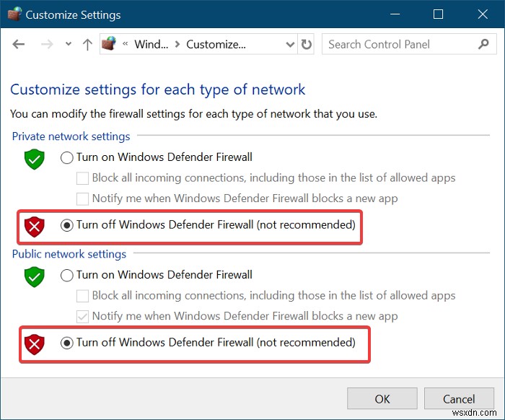505x420 pixels.
Task: Select the Customize Settings breadcrumb item
Action: (216, 45)
